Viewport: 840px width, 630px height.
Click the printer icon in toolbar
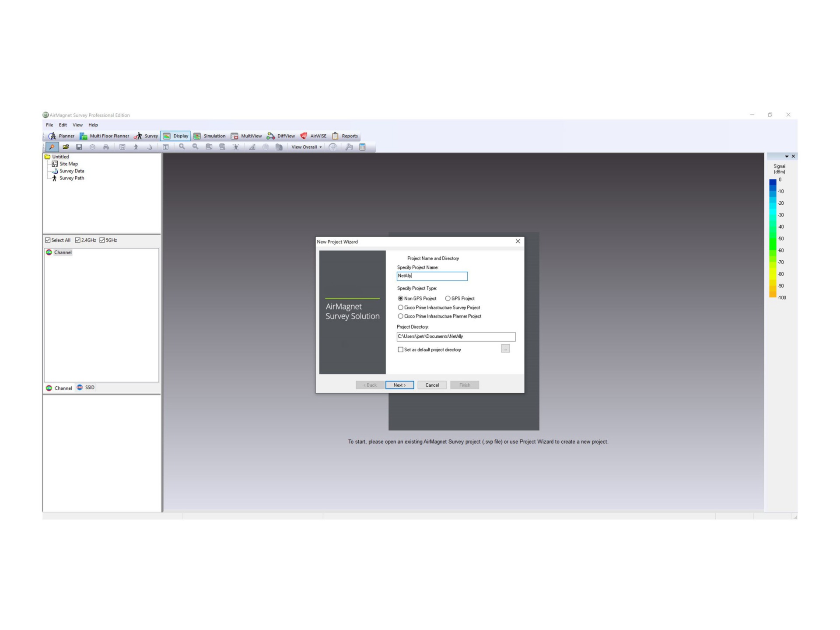(106, 147)
